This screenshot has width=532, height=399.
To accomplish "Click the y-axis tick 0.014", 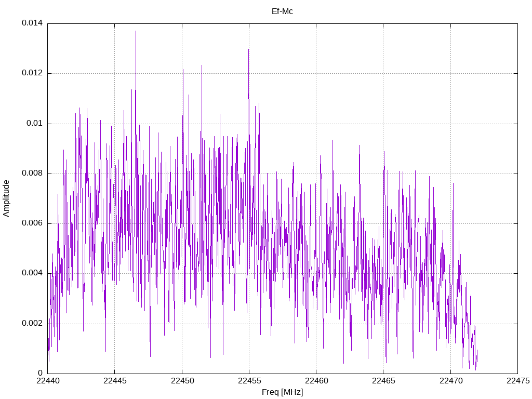I will [32, 23].
